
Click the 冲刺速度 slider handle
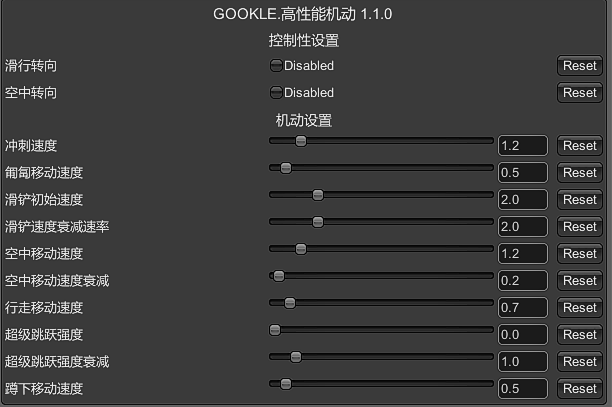301,141
